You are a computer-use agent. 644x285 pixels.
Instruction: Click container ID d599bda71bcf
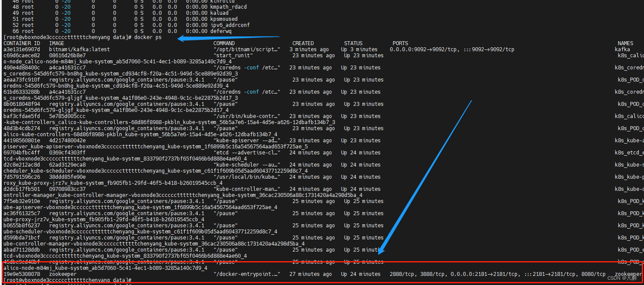tap(21, 238)
